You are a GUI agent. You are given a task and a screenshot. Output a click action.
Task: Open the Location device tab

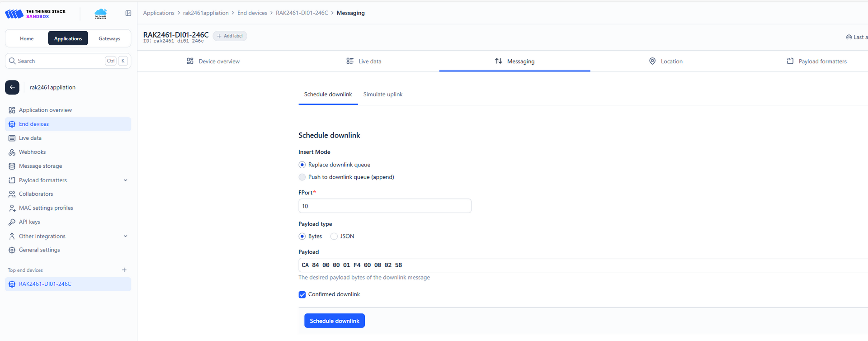[665, 62]
